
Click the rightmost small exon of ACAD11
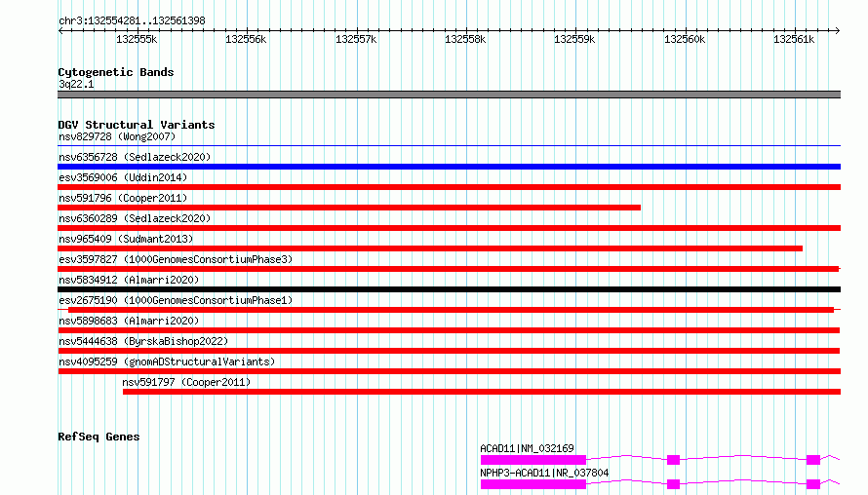pos(813,460)
